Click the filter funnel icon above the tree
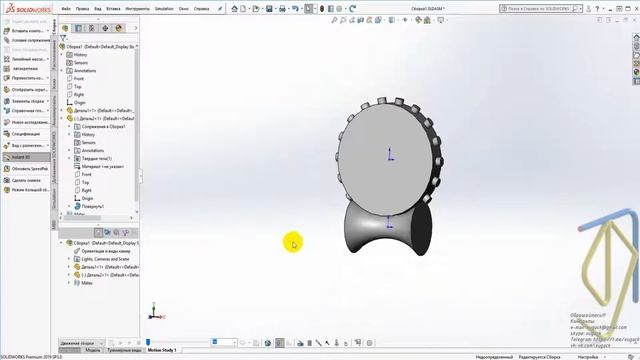Image resolution: width=640 pixels, height=360 pixels. pos(63,38)
